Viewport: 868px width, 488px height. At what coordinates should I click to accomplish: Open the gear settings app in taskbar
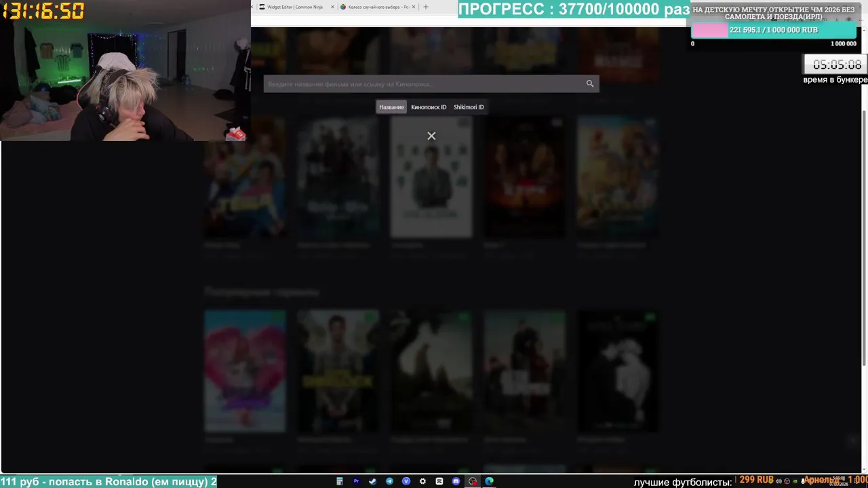point(422,482)
